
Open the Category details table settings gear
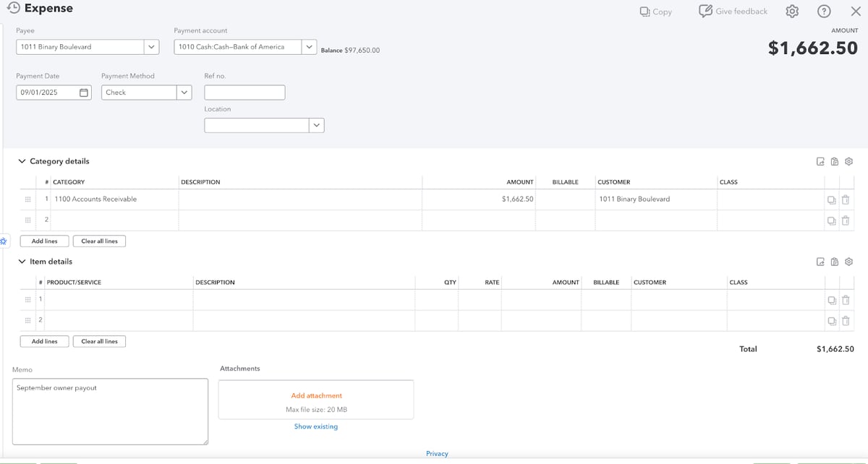pyautogui.click(x=849, y=161)
